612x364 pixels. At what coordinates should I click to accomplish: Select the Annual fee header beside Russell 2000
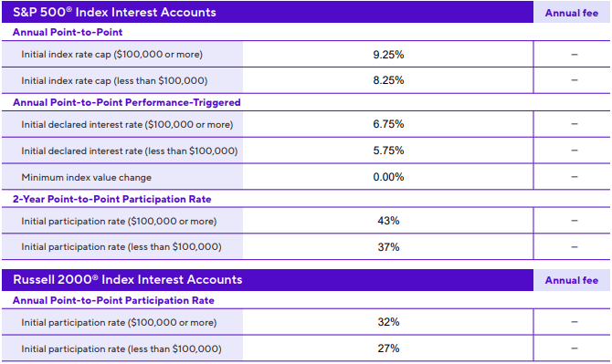pos(572,280)
